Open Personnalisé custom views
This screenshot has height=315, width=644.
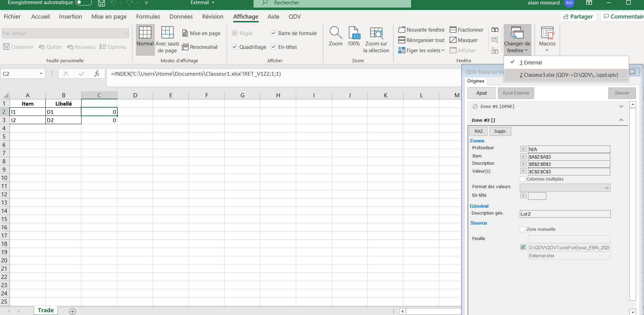click(x=200, y=47)
